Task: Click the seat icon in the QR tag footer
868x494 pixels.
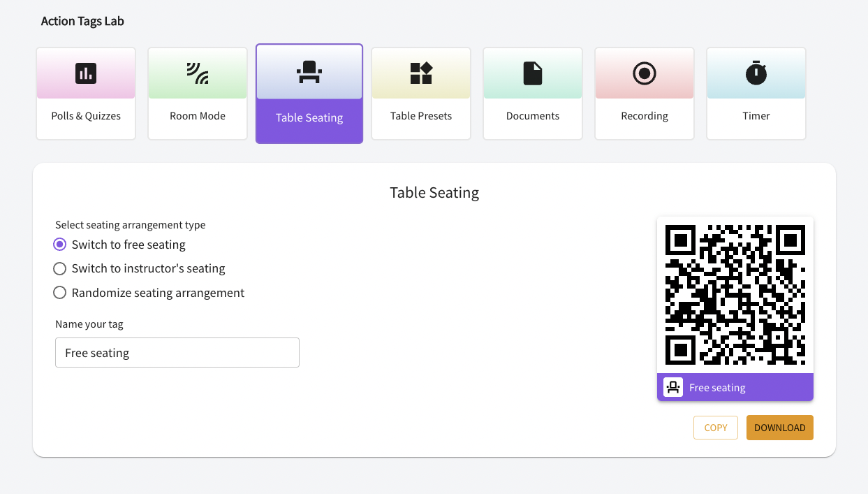Action: click(673, 387)
